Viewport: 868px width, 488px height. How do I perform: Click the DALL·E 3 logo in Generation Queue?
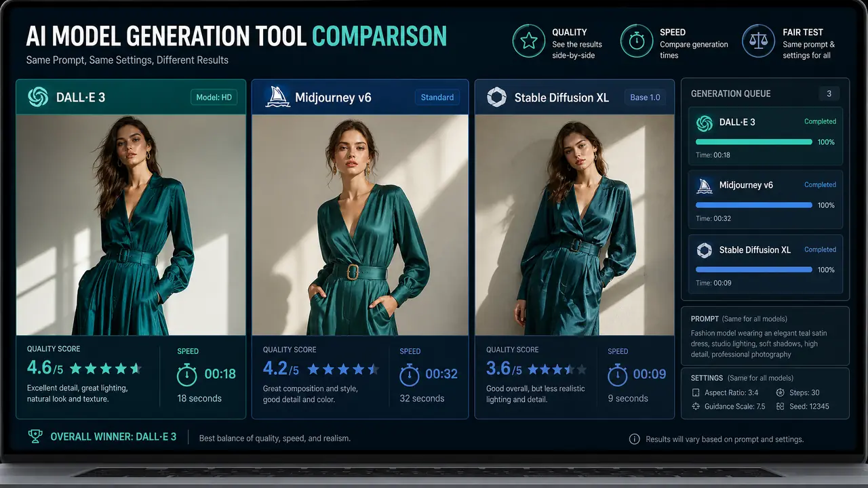(705, 123)
